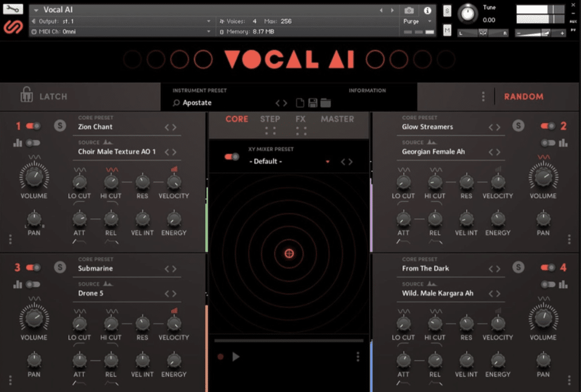Click the LATCH button label
This screenshot has width=581, height=392.
coord(53,97)
